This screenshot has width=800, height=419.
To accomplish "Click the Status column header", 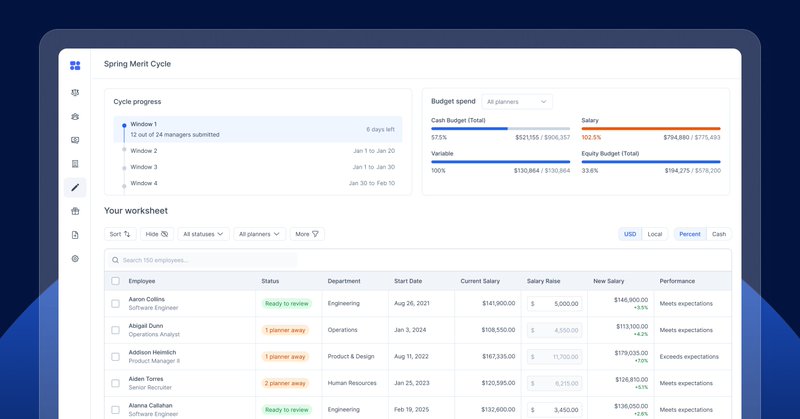I will point(270,281).
